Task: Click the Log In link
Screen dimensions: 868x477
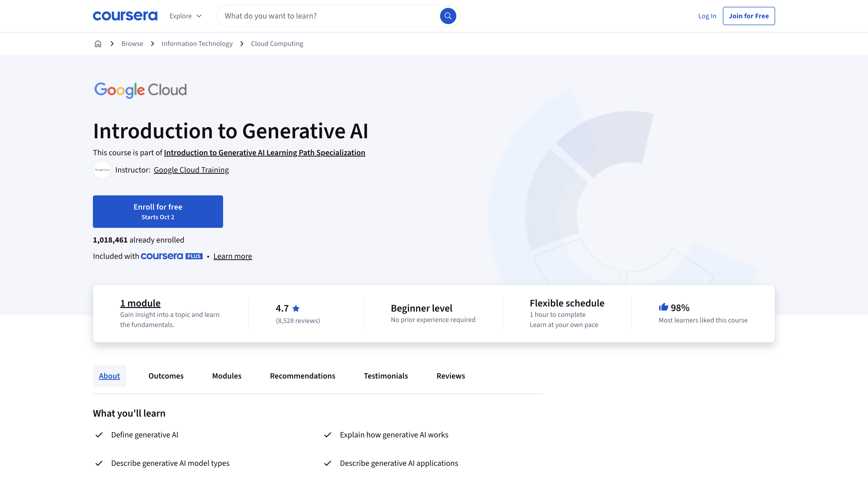Action: [707, 16]
